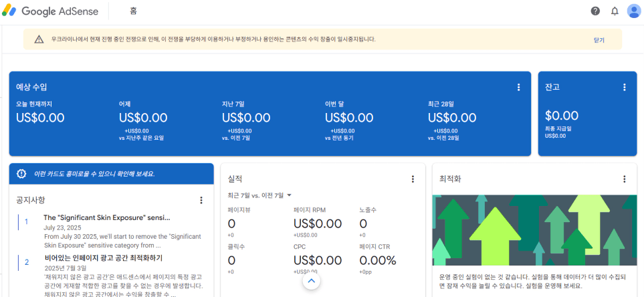Click the info icon on blue card notice
The height and width of the screenshot is (297, 644).
[x=21, y=174]
